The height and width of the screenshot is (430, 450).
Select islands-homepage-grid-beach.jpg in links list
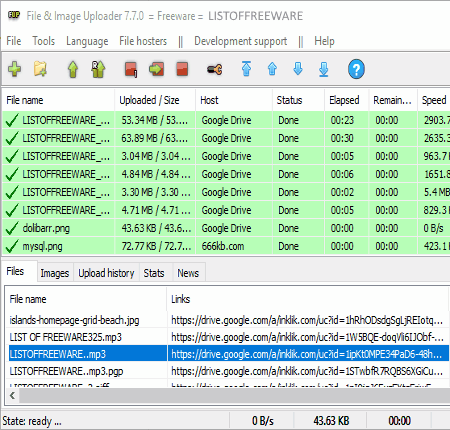point(74,320)
